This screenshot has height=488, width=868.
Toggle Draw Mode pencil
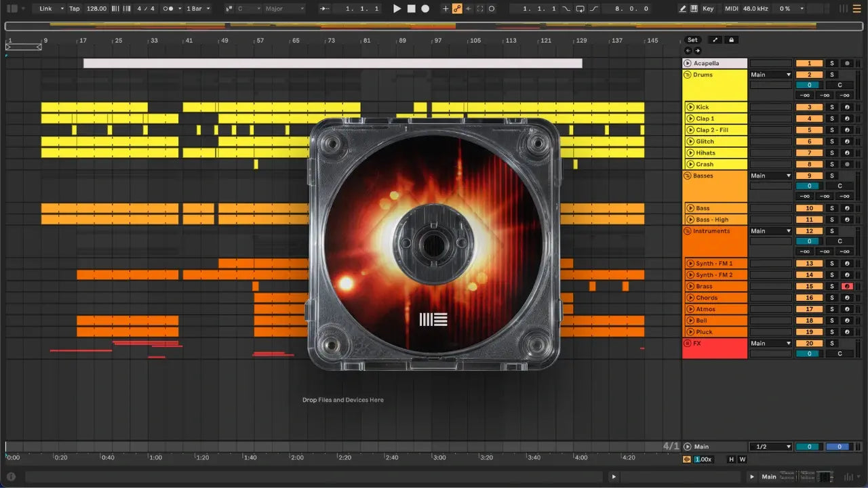[682, 9]
